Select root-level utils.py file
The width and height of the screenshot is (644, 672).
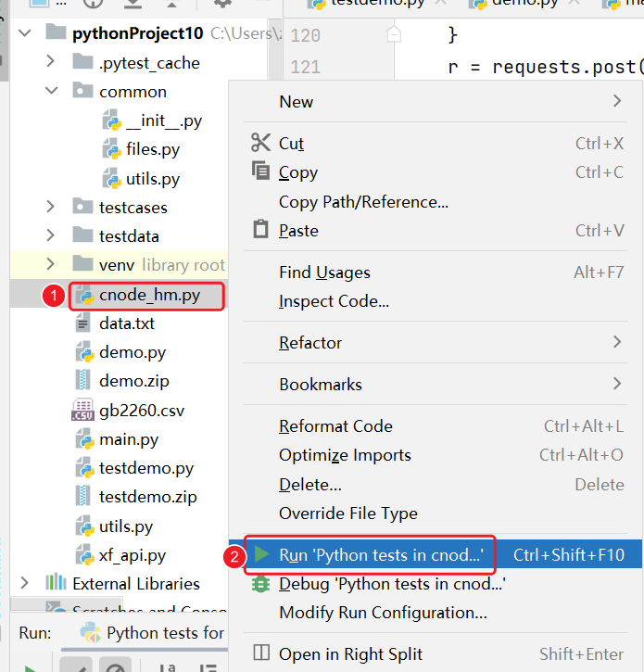pyautogui.click(x=126, y=526)
